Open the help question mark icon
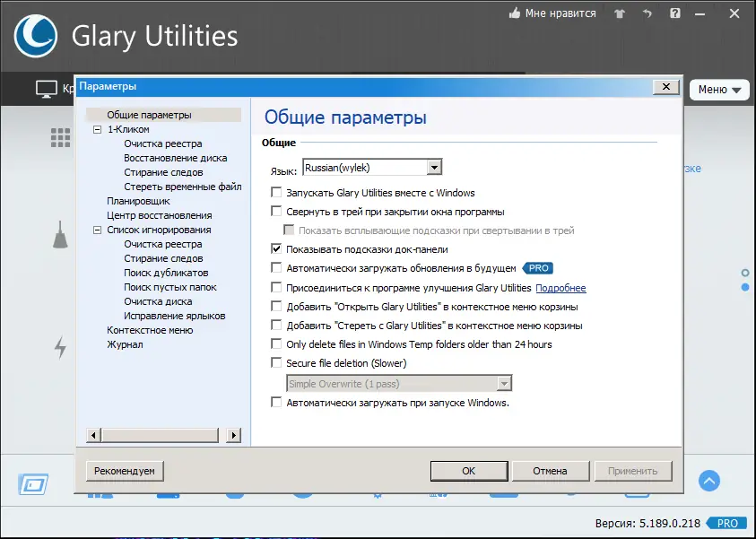 point(675,13)
